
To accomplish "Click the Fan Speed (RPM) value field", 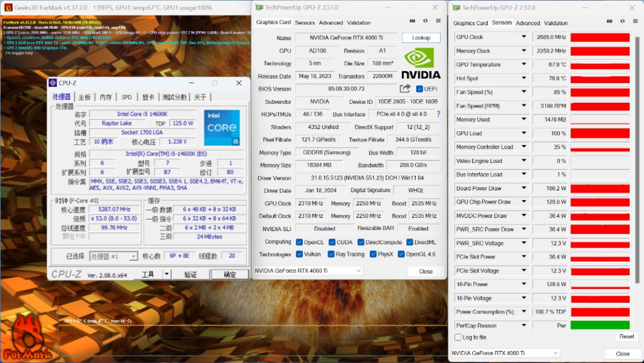I will pyautogui.click(x=550, y=106).
